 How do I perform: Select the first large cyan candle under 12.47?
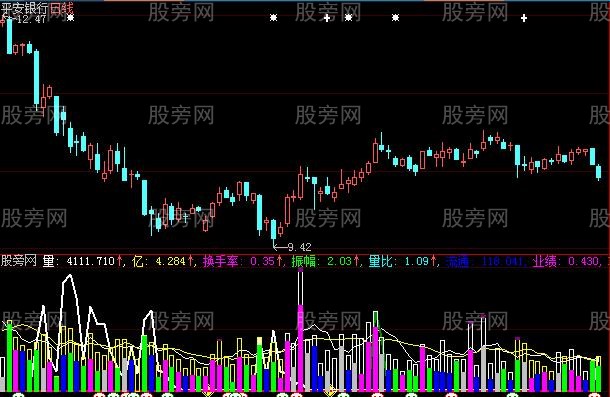9,36
